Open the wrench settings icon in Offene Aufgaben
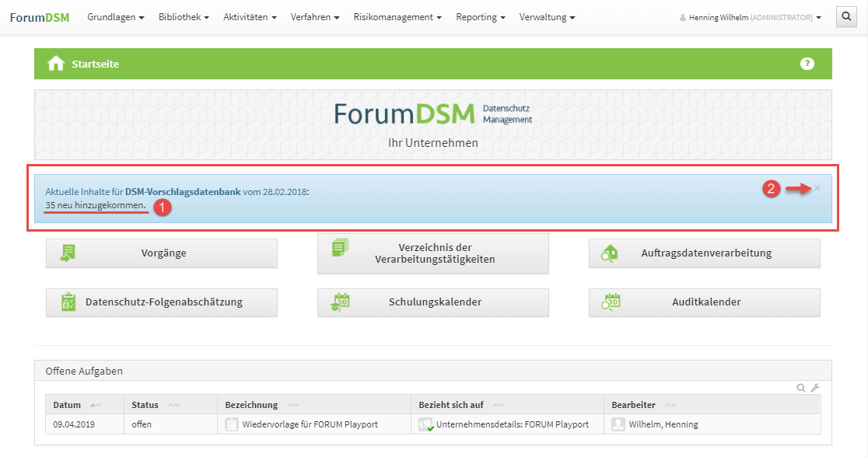This screenshot has height=457, width=868. (815, 388)
